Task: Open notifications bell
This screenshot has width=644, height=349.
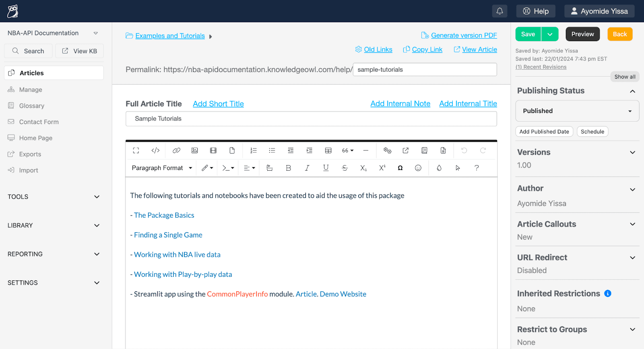Action: click(x=500, y=11)
